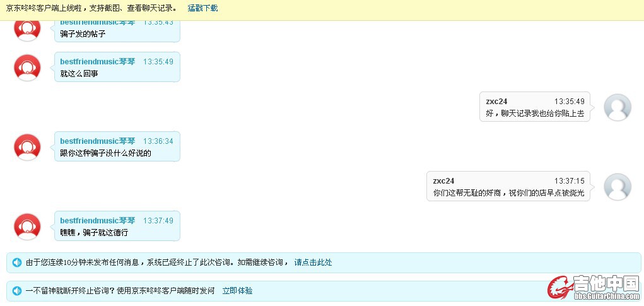Click 请点击此处 to continue consultation

[313, 262]
